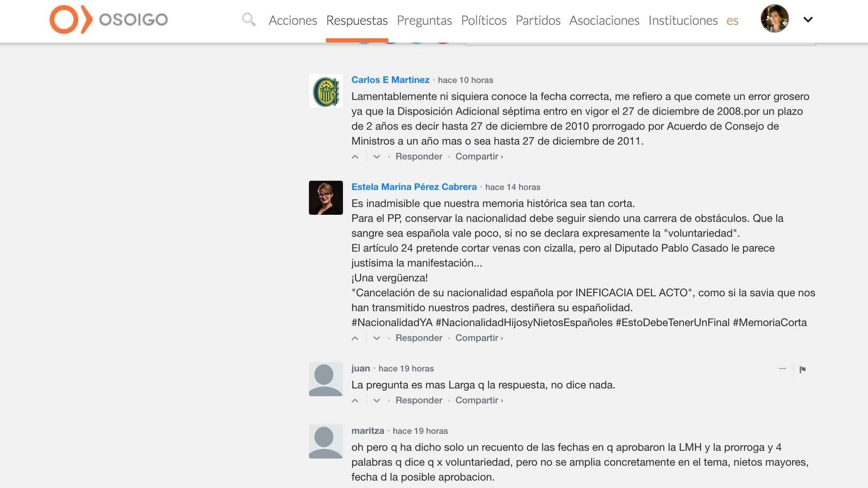Click the Osoigo logo
This screenshot has width=868, height=488.
point(108,20)
